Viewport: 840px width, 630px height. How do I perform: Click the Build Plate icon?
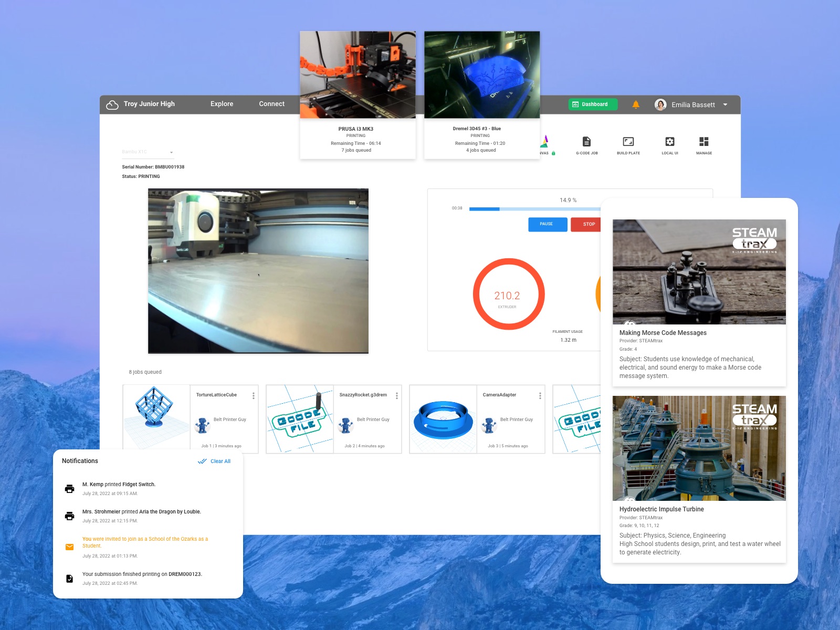point(628,142)
